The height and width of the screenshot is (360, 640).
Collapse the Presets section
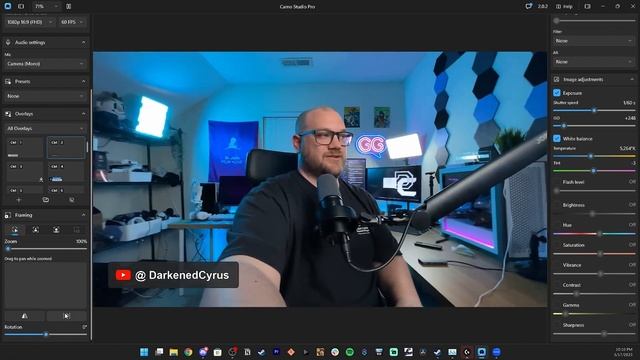84,82
